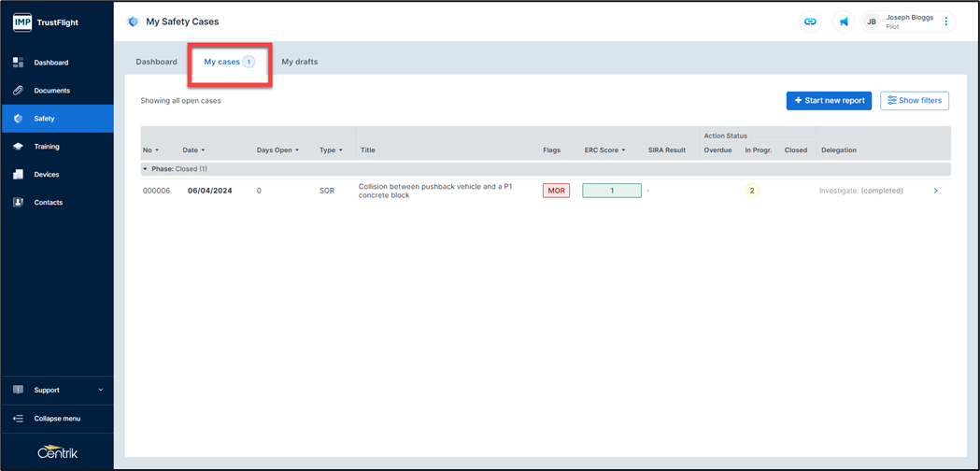980x471 pixels.
Task: Click the link icon in top header
Action: click(810, 21)
